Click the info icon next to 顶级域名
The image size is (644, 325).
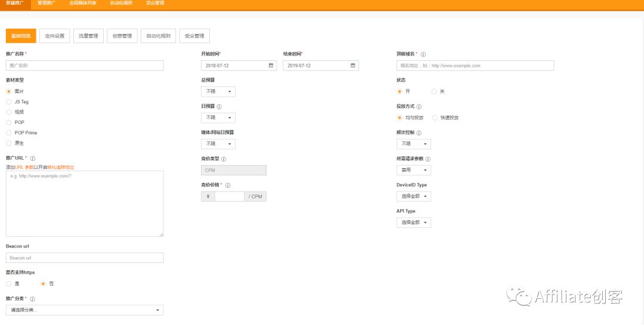pyautogui.click(x=423, y=54)
